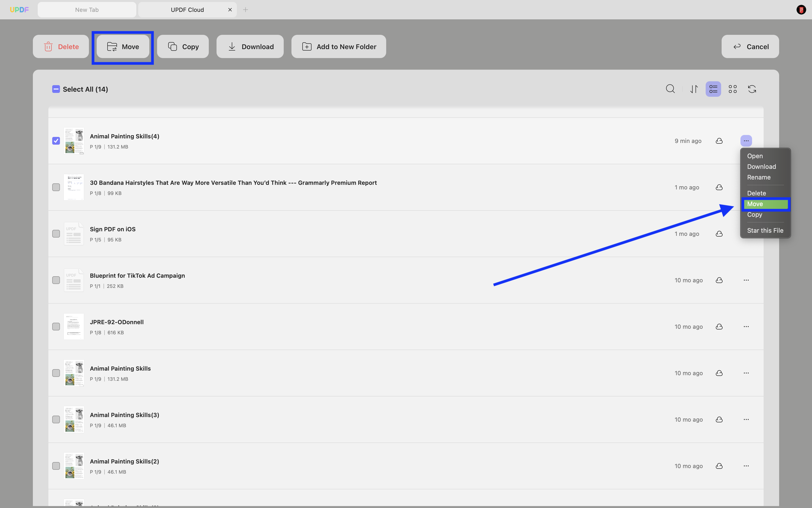This screenshot has height=508, width=812.
Task: Open more options for Animal Painting Skills(2)
Action: point(746,466)
